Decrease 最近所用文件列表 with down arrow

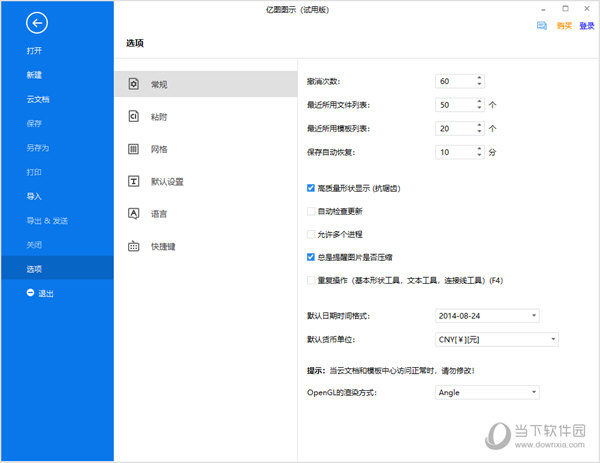point(479,108)
